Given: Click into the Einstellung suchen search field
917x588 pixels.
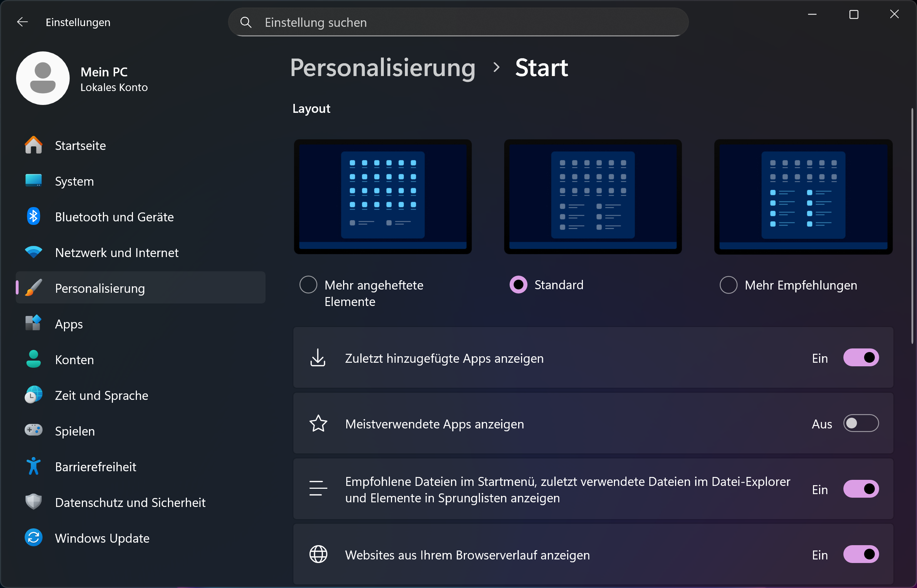Looking at the screenshot, I should pyautogui.click(x=458, y=22).
